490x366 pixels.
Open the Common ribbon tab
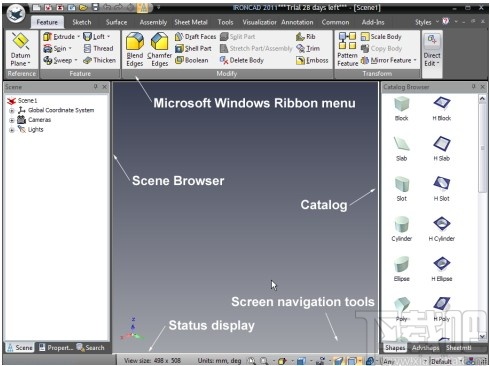click(x=335, y=22)
